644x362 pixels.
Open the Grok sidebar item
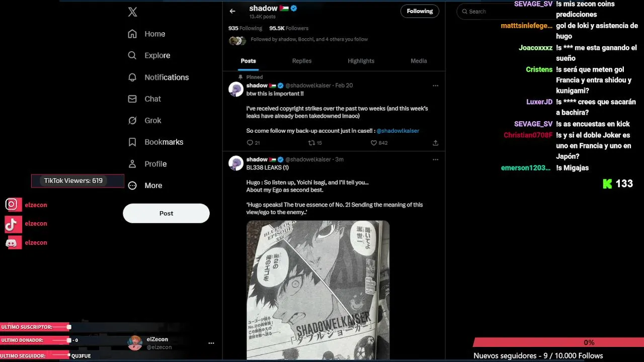coord(145,121)
